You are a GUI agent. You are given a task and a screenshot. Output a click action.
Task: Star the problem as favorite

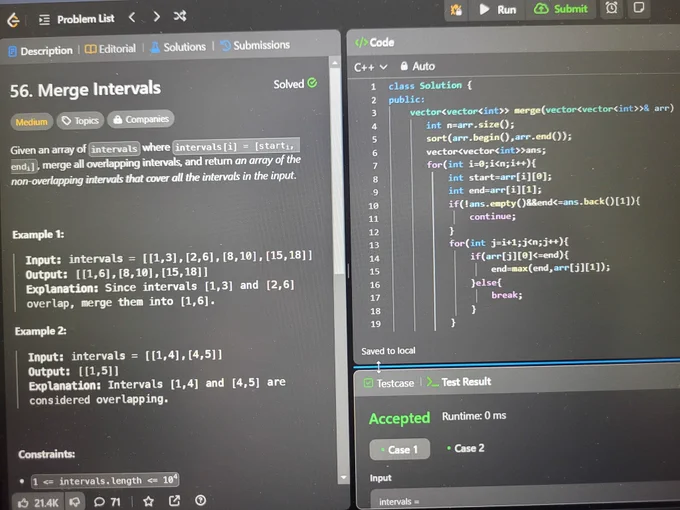click(x=148, y=502)
